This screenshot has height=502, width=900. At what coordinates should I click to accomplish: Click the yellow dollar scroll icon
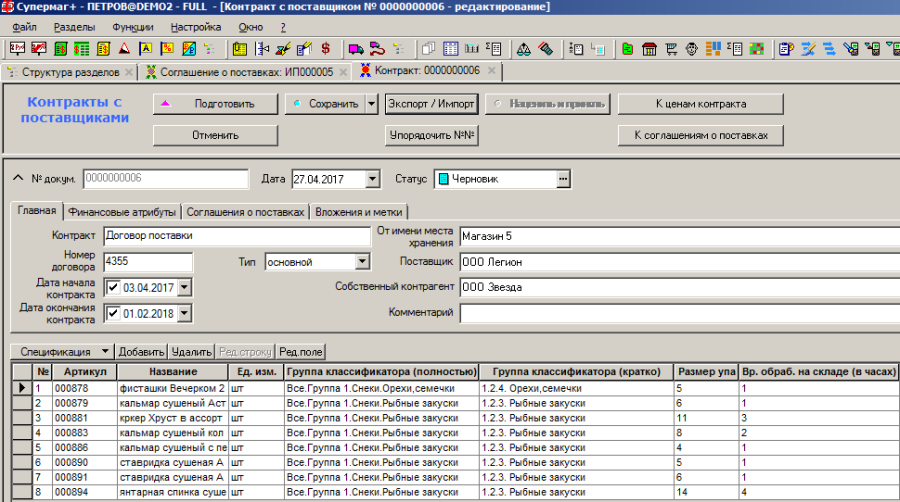(x=103, y=49)
